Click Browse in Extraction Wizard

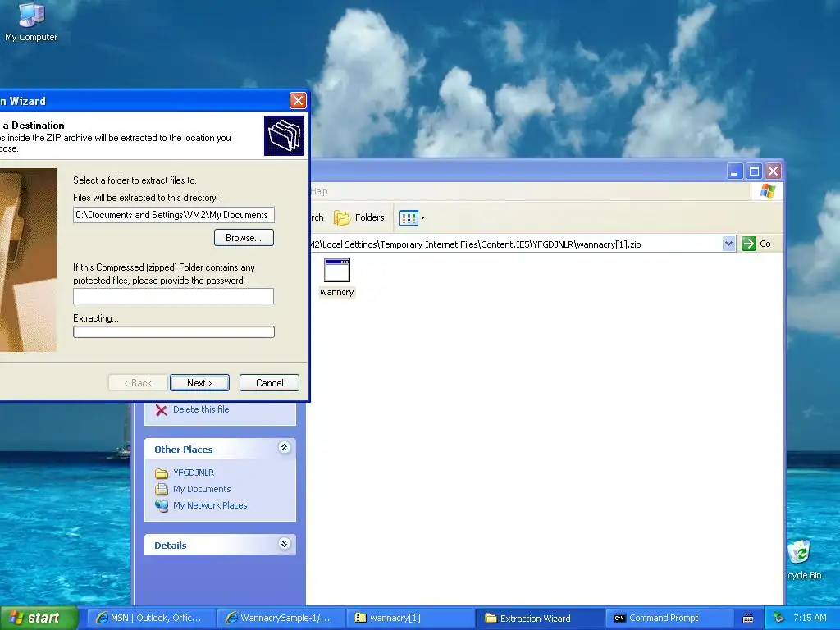click(244, 238)
